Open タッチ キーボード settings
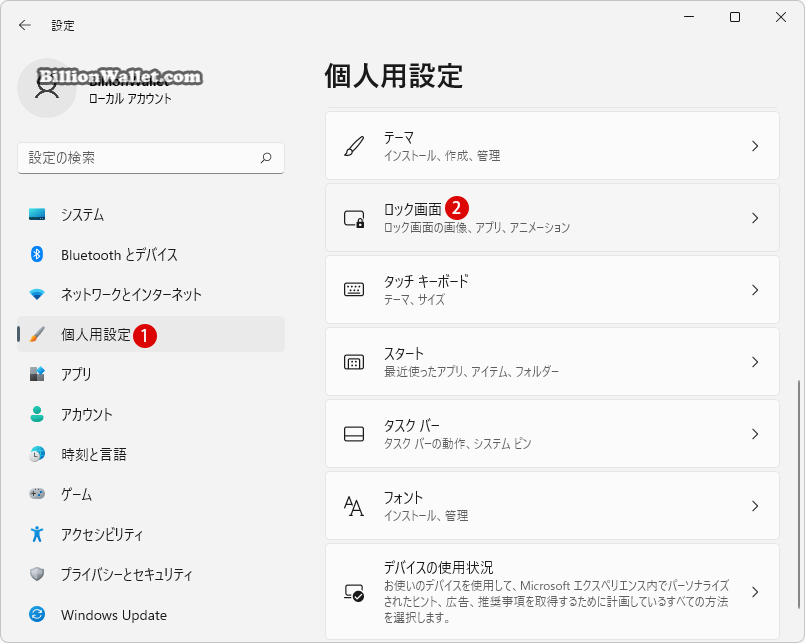The height and width of the screenshot is (643, 805). [x=552, y=290]
